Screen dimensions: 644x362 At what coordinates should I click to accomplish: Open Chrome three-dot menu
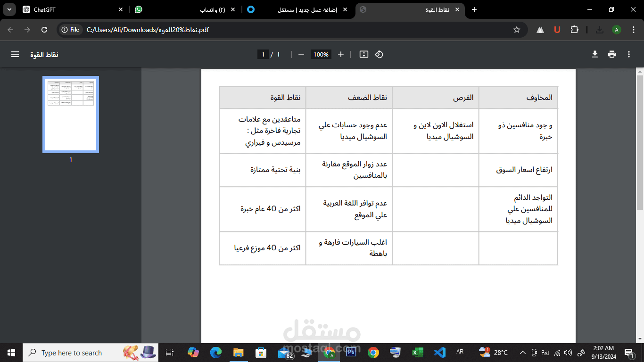(634, 30)
